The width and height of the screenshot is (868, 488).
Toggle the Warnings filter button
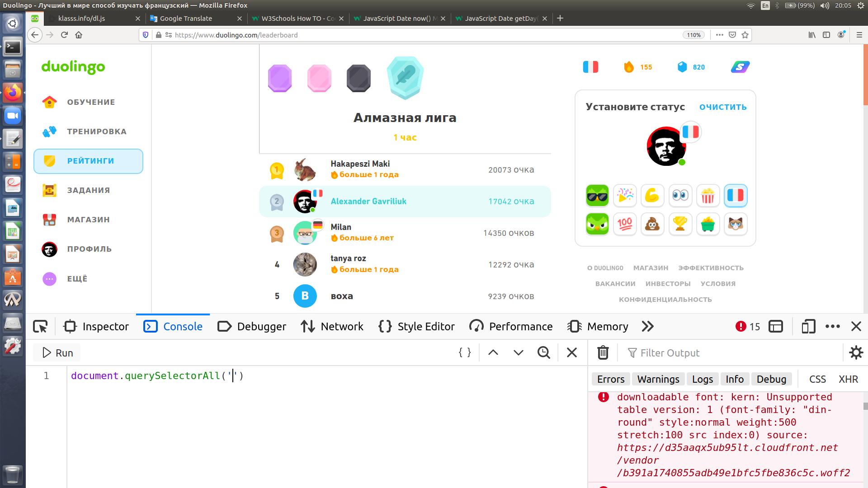coord(658,379)
